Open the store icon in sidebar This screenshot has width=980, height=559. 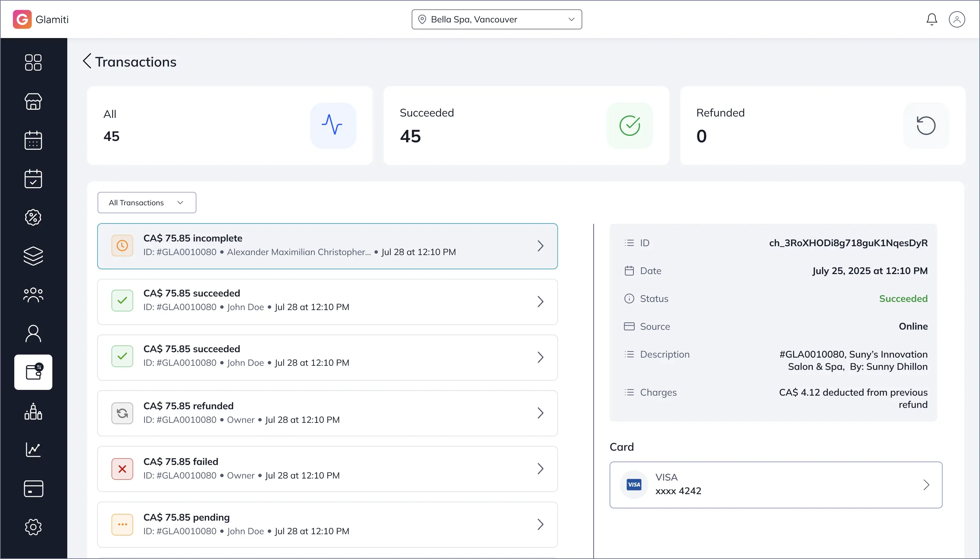coord(33,101)
